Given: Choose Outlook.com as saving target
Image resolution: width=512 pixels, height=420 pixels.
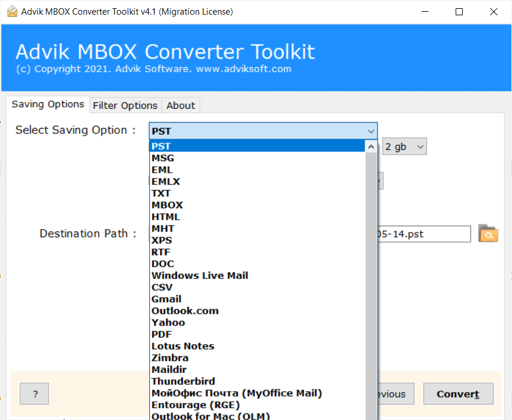Looking at the screenshot, I should [257, 311].
